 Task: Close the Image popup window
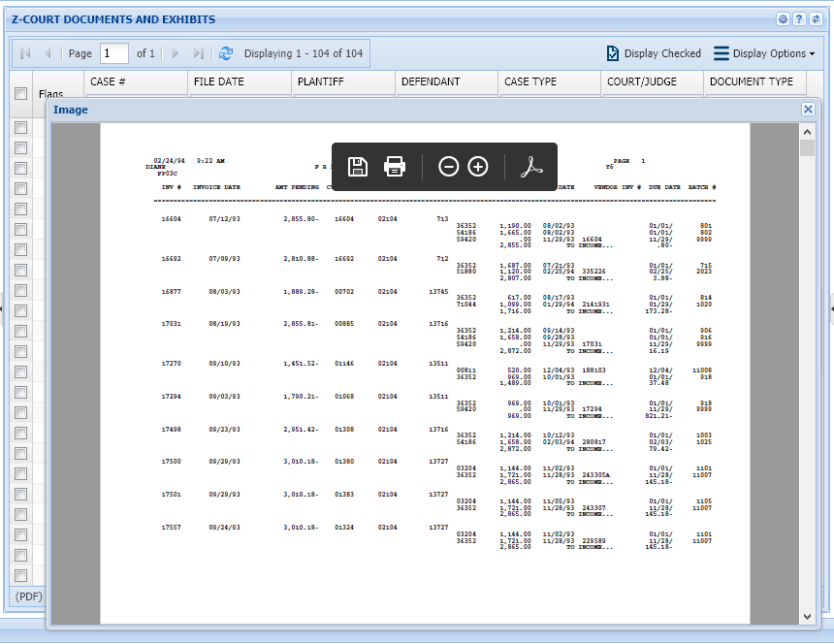click(808, 109)
